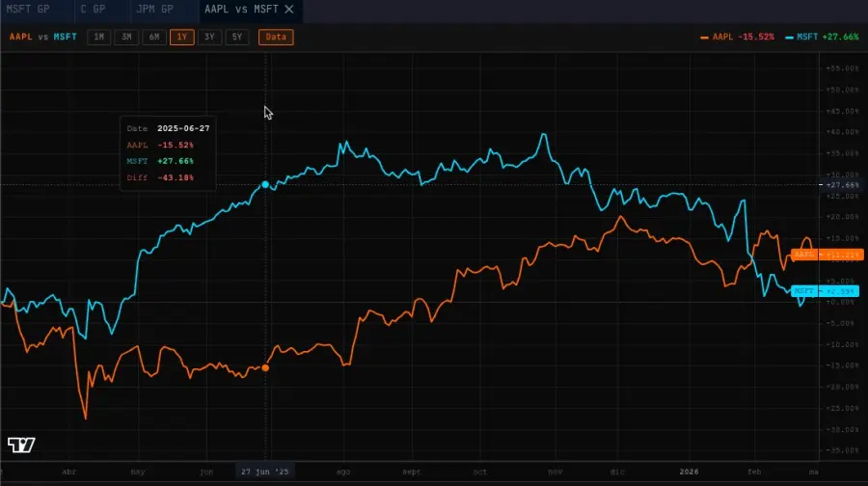Click tooltip MSFT value +27.66%

click(x=176, y=161)
